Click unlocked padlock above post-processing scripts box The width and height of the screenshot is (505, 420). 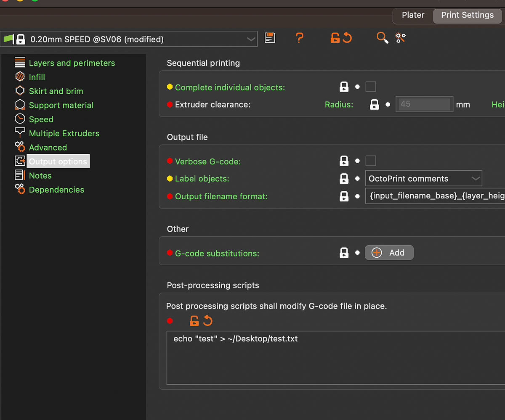pos(194,321)
